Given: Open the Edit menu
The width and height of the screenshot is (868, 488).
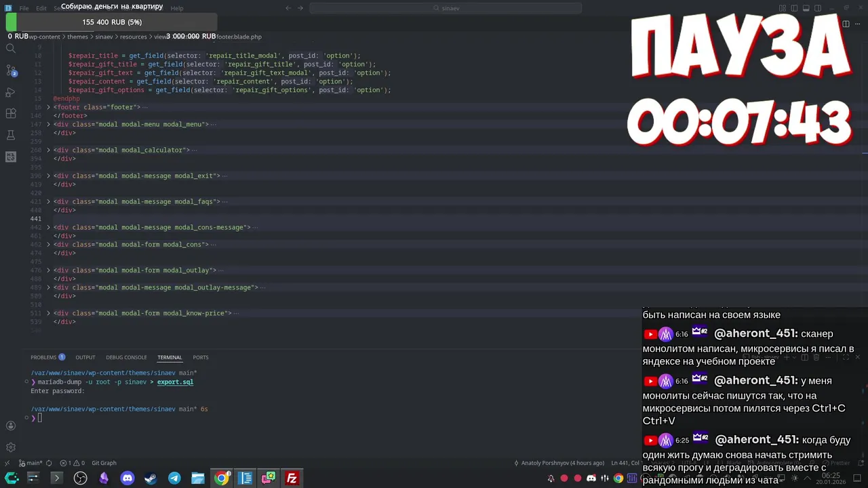Looking at the screenshot, I should pyautogui.click(x=41, y=8).
